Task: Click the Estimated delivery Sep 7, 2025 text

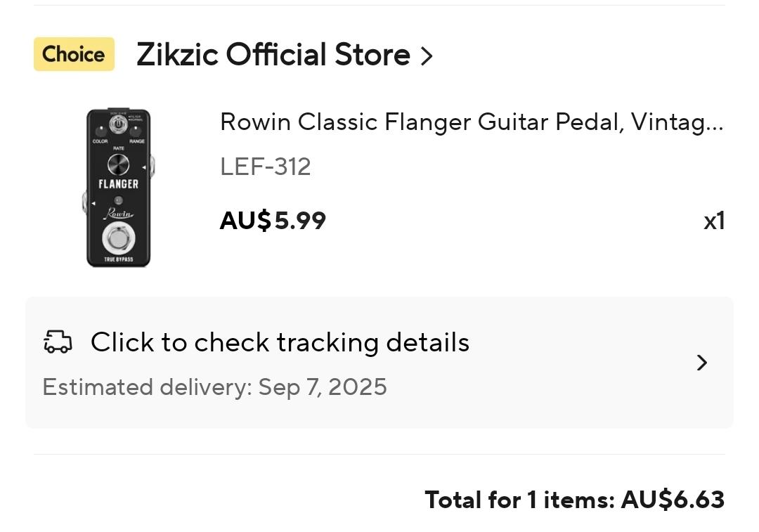Action: pos(215,387)
